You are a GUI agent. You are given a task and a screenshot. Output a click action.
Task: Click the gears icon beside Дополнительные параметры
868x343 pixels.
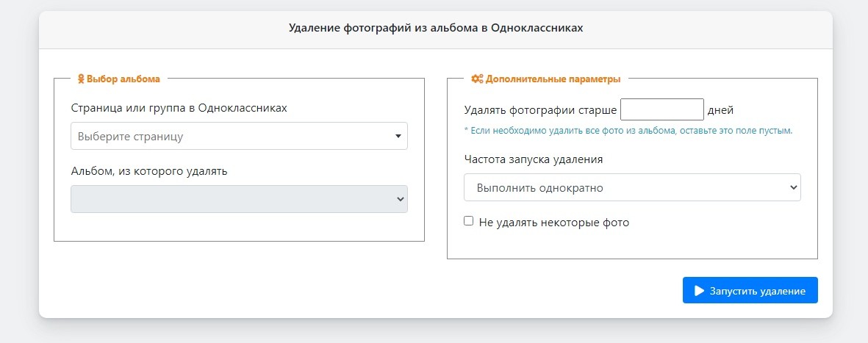click(x=477, y=79)
